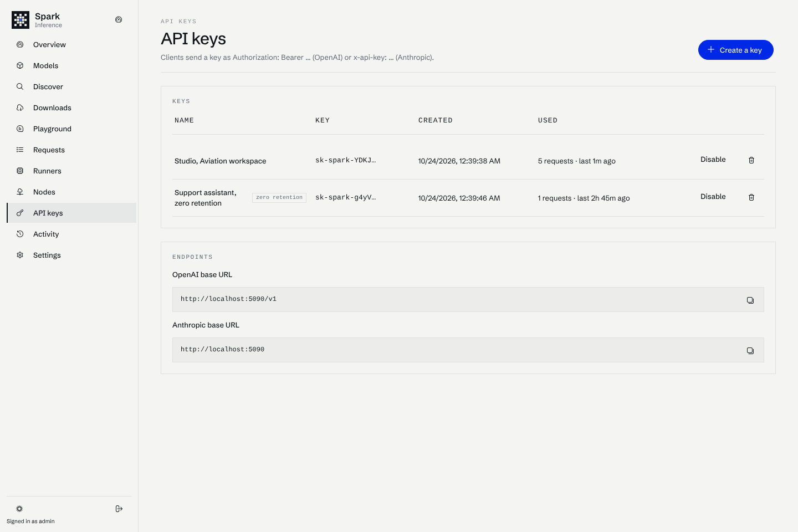This screenshot has height=532, width=798.
Task: Open the Overview page
Action: point(71,44)
